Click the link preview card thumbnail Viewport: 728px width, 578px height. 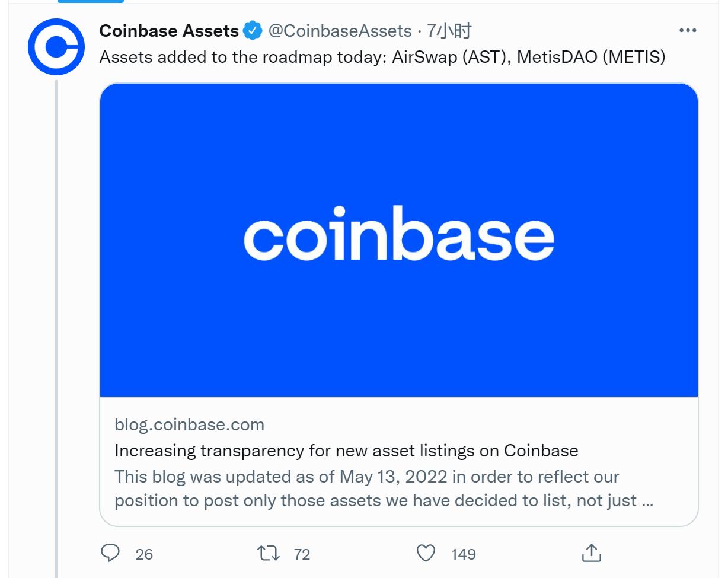(x=400, y=240)
